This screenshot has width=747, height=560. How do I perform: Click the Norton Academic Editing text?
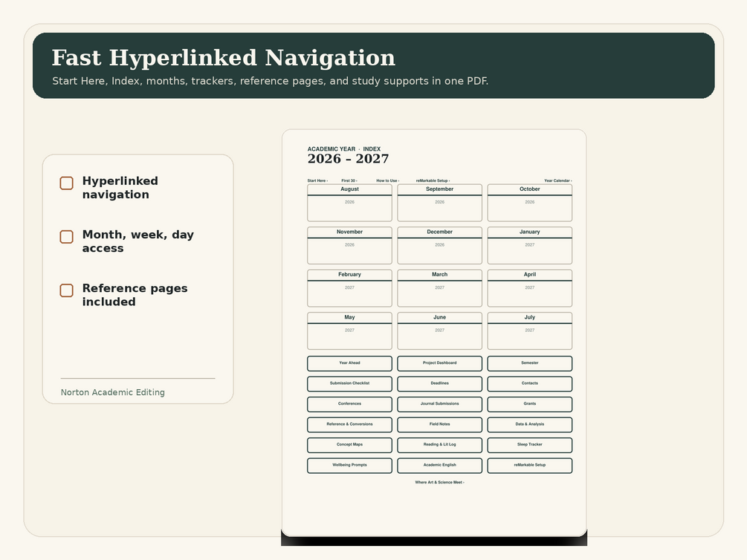click(x=112, y=392)
